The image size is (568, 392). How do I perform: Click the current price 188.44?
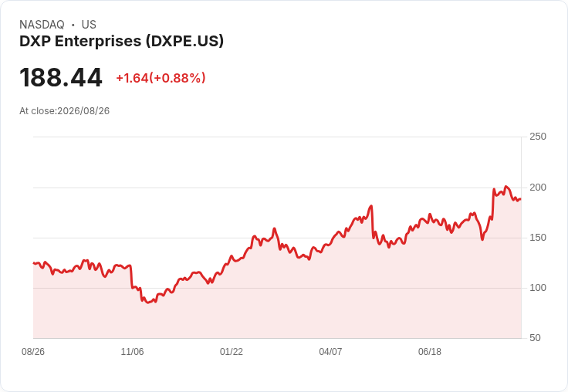point(61,77)
